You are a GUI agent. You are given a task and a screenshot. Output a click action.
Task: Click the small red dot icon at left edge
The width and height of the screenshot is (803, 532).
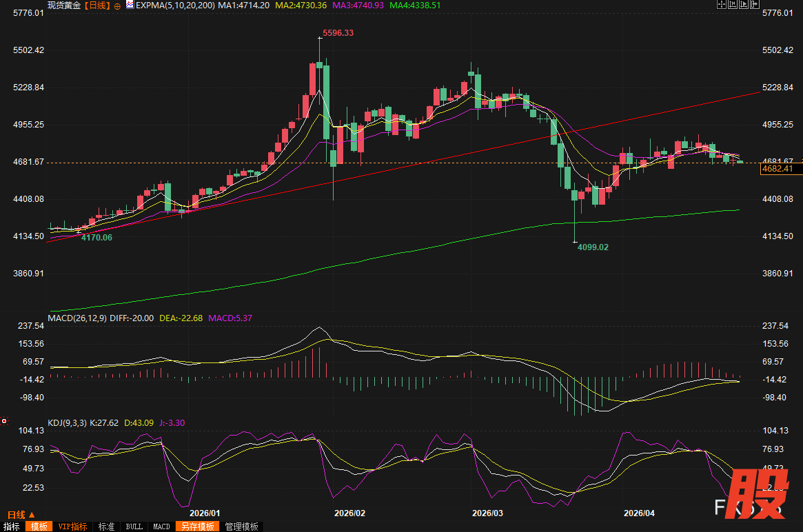[4, 420]
